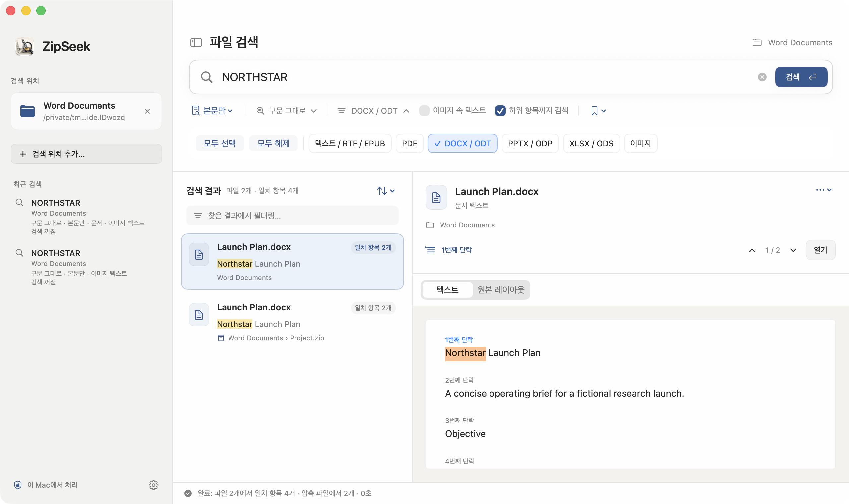Image resolution: width=849 pixels, height=504 pixels.
Task: Remove Word Documents search location
Action: [147, 111]
